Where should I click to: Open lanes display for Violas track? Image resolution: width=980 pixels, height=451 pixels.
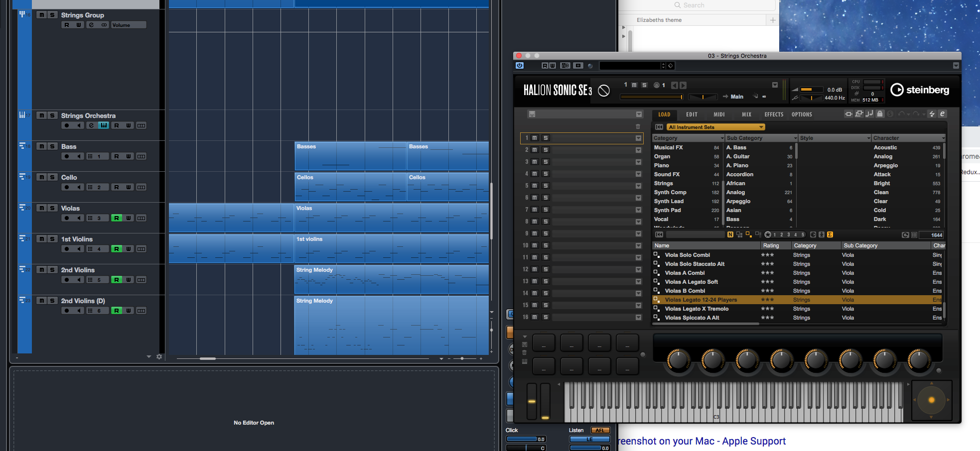(x=141, y=218)
